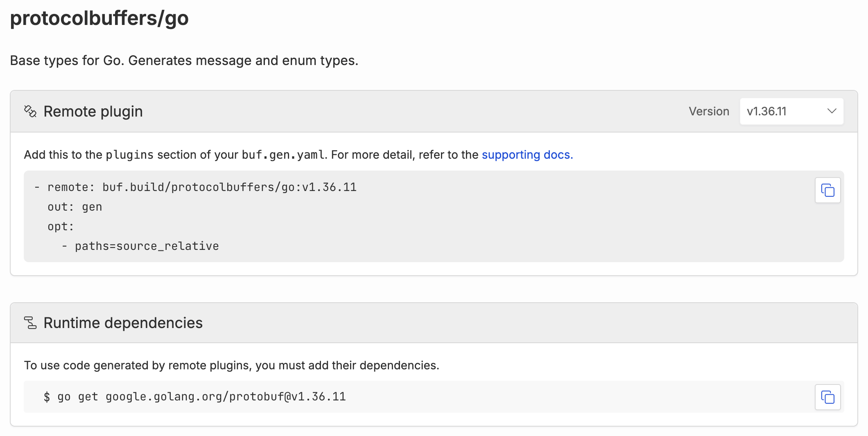Select the Runtime dependencies header
This screenshot has height=436, width=868.
tap(123, 322)
